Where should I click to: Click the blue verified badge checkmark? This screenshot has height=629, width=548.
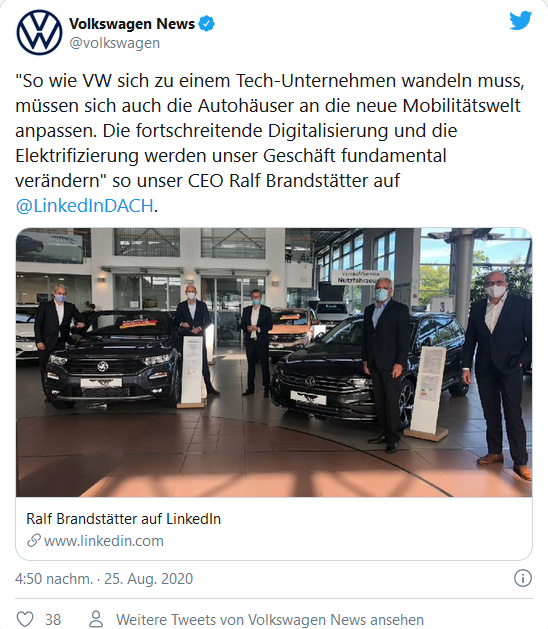point(207,24)
